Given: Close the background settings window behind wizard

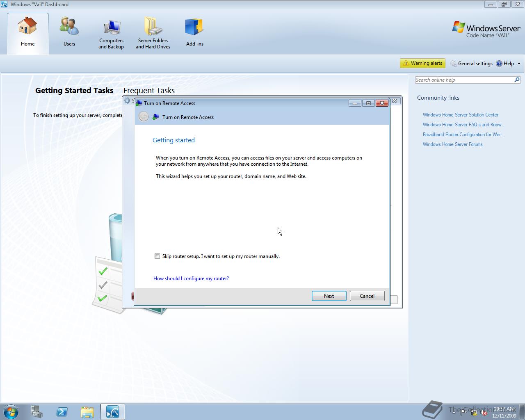Looking at the screenshot, I should pyautogui.click(x=395, y=100).
